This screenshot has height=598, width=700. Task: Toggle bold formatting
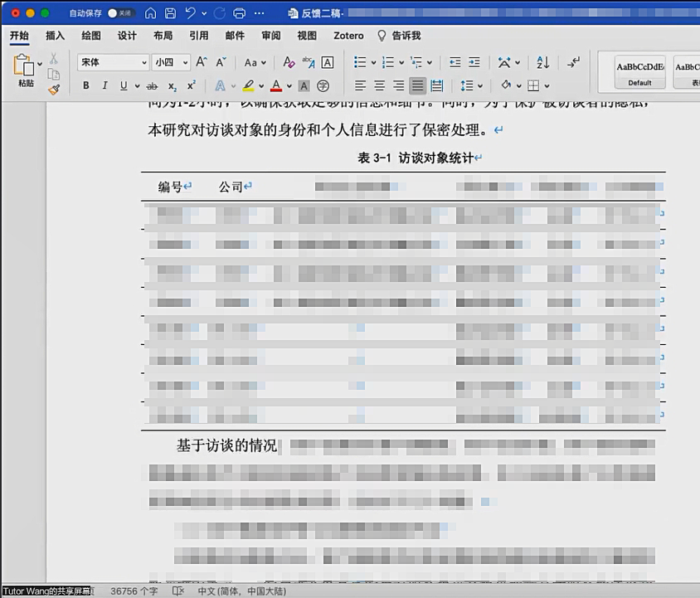86,85
